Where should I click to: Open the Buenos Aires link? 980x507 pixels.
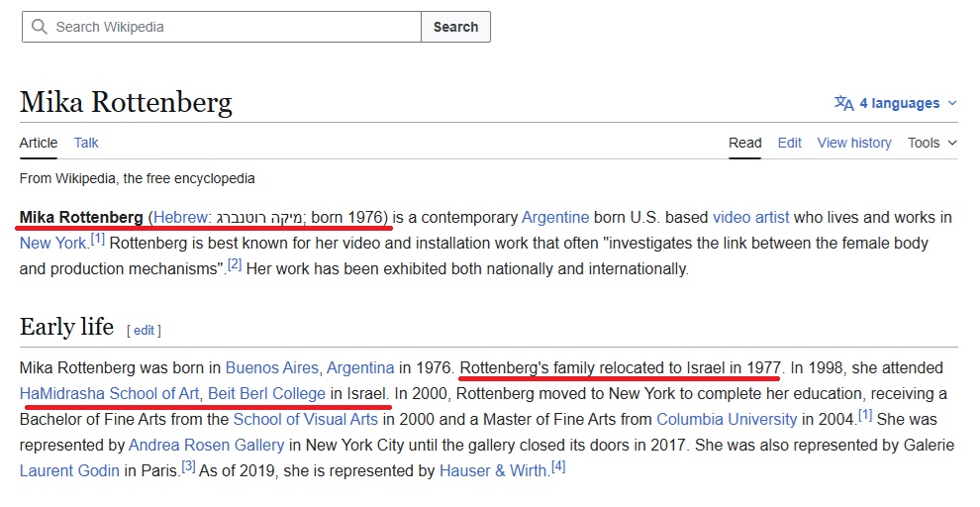[x=272, y=367]
